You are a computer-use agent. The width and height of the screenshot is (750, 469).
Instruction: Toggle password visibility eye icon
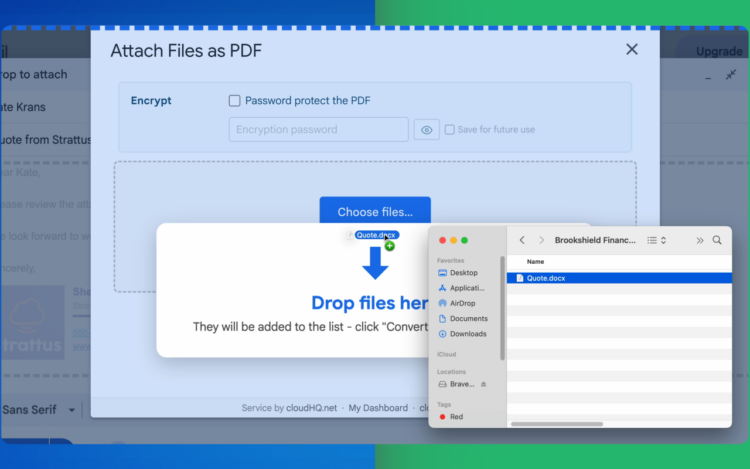pyautogui.click(x=427, y=130)
